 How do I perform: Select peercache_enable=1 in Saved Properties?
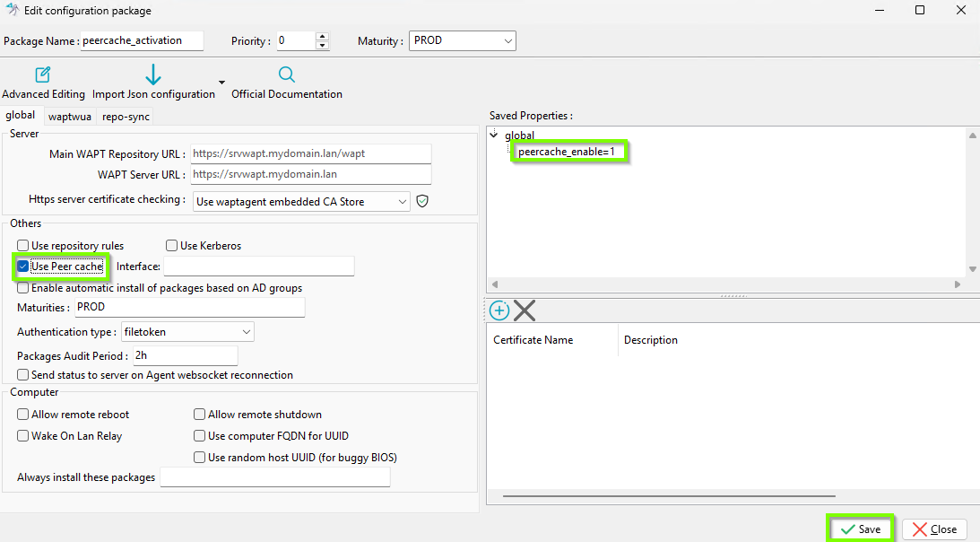[x=567, y=152]
